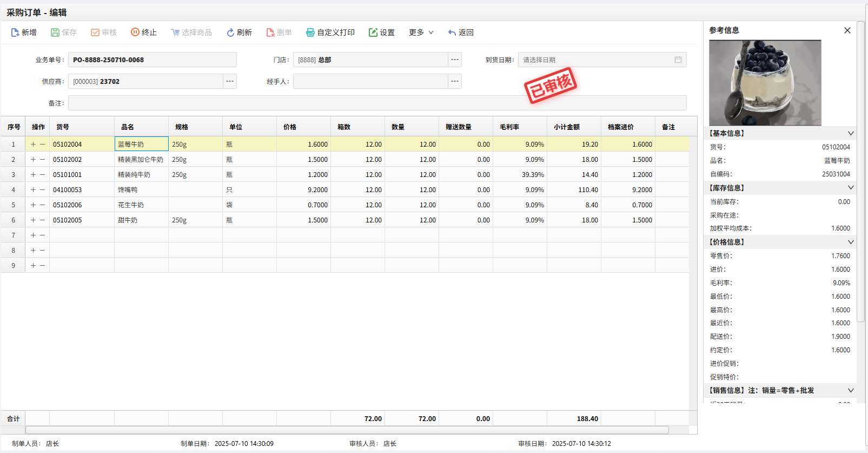Remove row 1 with the minus icon

coord(42,145)
